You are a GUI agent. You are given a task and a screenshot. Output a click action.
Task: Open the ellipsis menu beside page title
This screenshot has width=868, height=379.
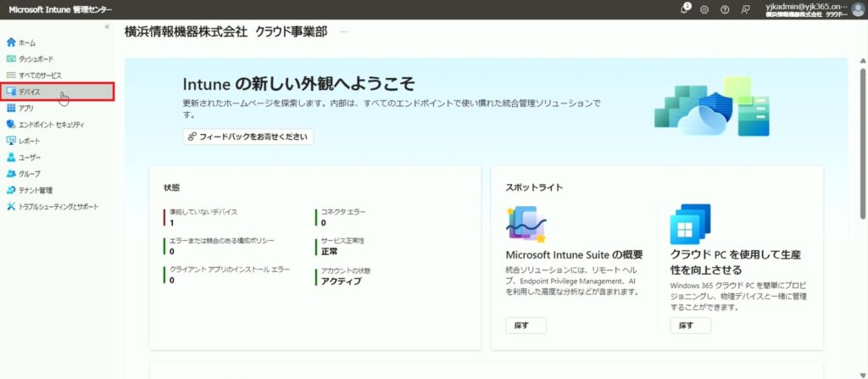[x=344, y=32]
